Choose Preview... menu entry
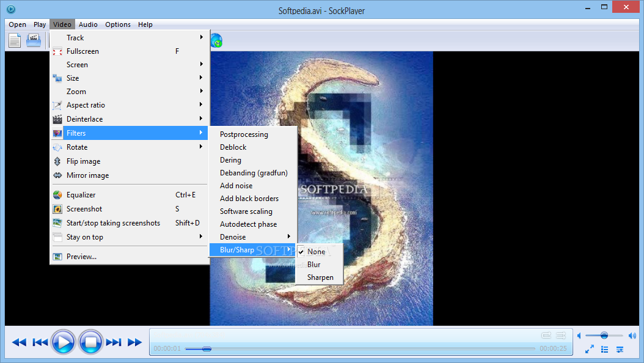This screenshot has height=363, width=644. [130, 257]
